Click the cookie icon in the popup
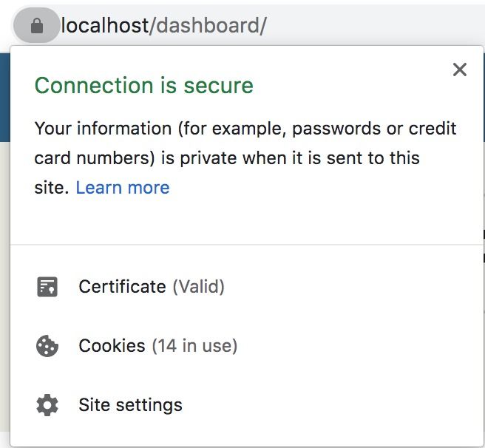This screenshot has height=448, width=485. [x=47, y=346]
